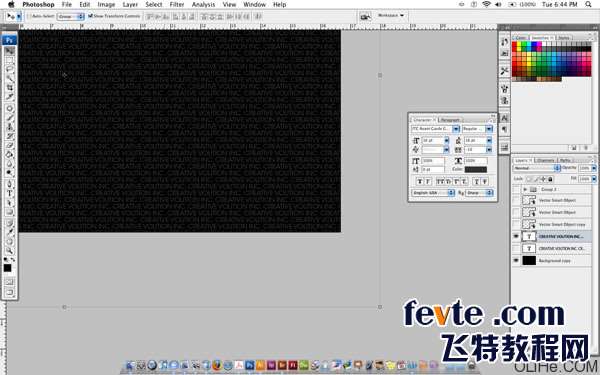Switch to the Paragraph tab
This screenshot has height=375, width=600.
click(x=450, y=120)
